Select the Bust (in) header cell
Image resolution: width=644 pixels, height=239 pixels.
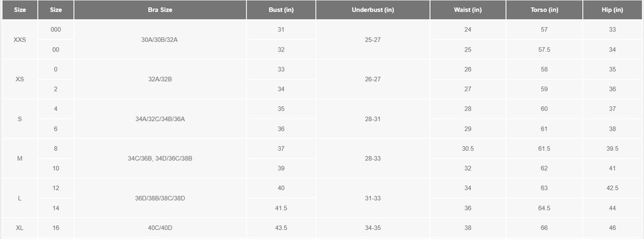click(x=281, y=10)
